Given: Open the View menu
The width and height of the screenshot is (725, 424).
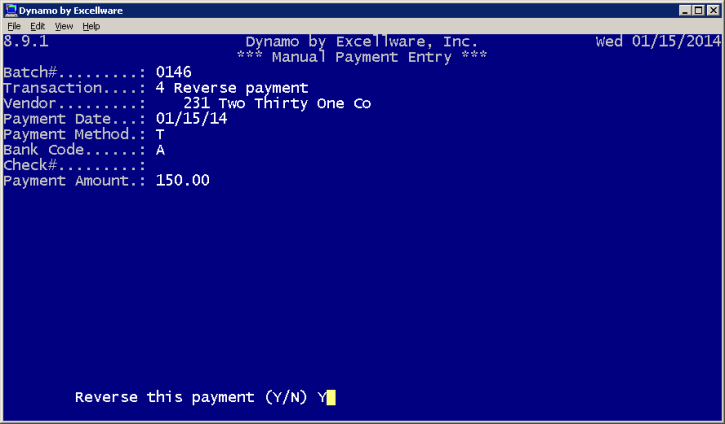Looking at the screenshot, I should coord(64,26).
